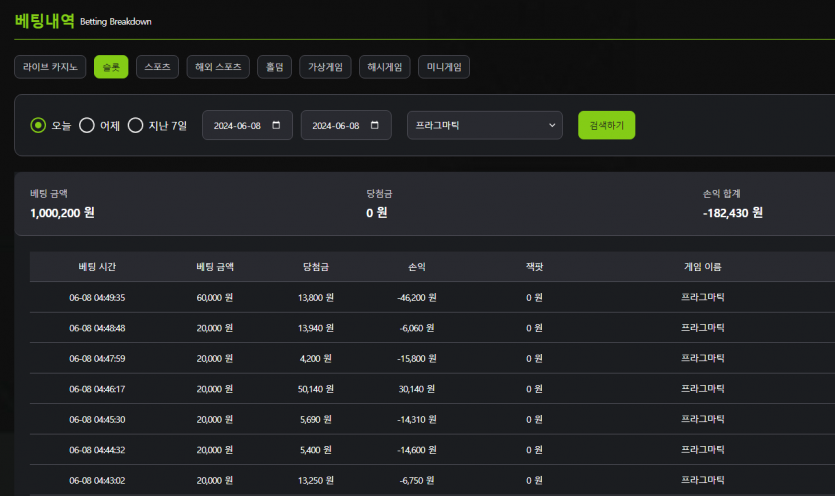Viewport: 835px width, 496px height.
Task: Expand the 프라그마틱 provider dropdown
Action: [485, 125]
